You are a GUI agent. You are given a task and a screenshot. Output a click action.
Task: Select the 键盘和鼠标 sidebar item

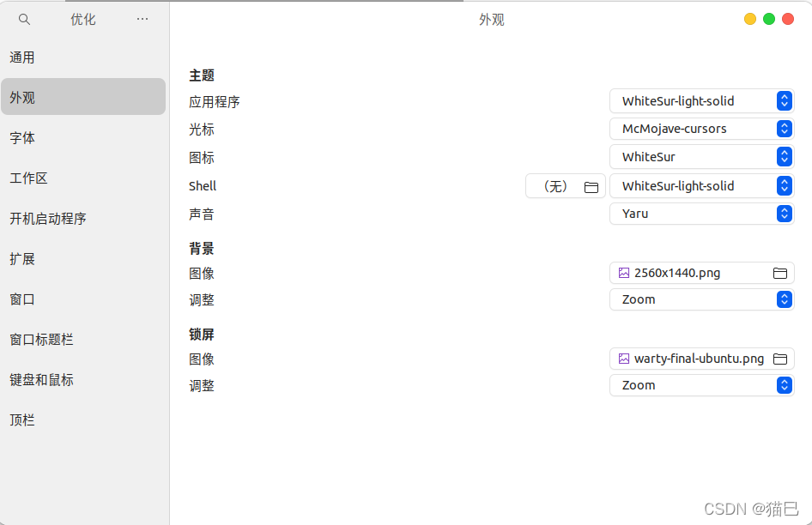tap(83, 380)
